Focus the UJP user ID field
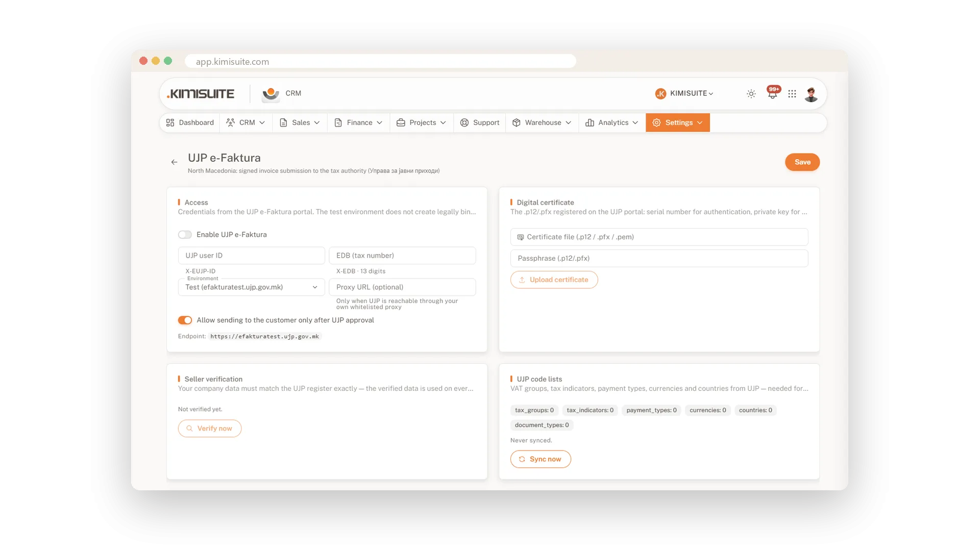The image size is (980, 551). tap(252, 256)
